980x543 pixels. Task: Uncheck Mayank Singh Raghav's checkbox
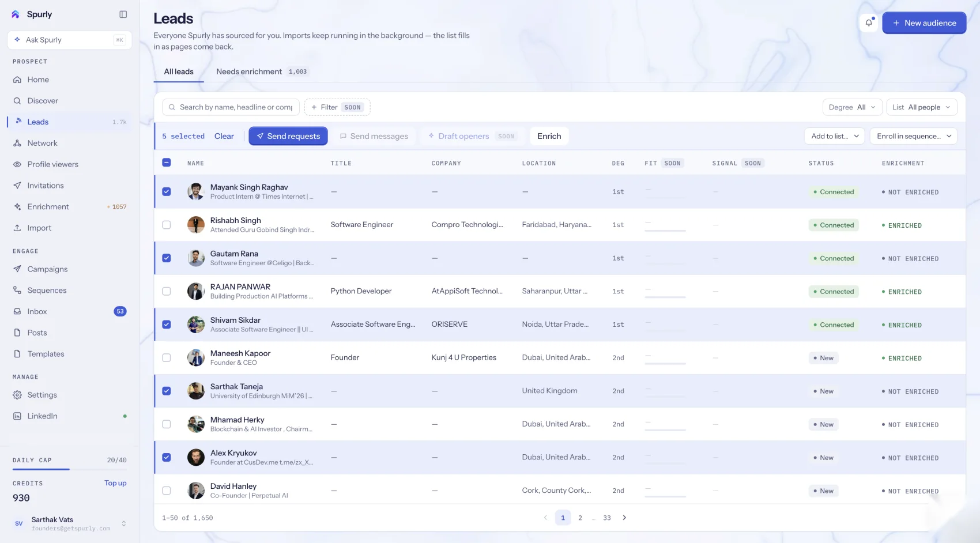167,191
